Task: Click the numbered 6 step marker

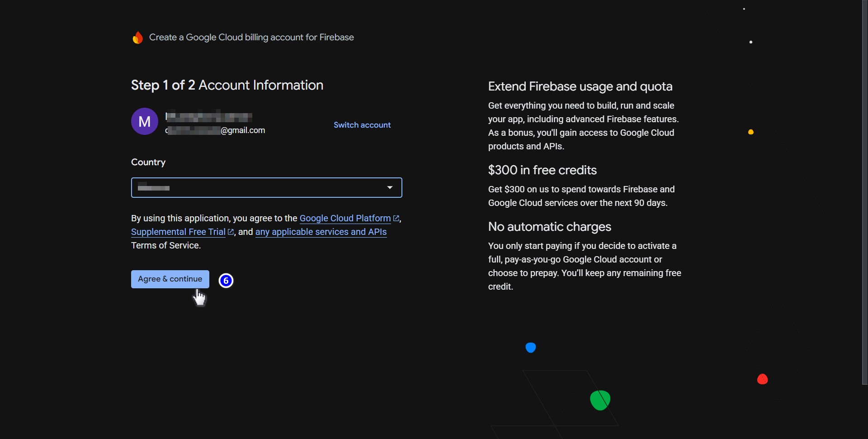Action: (x=226, y=281)
